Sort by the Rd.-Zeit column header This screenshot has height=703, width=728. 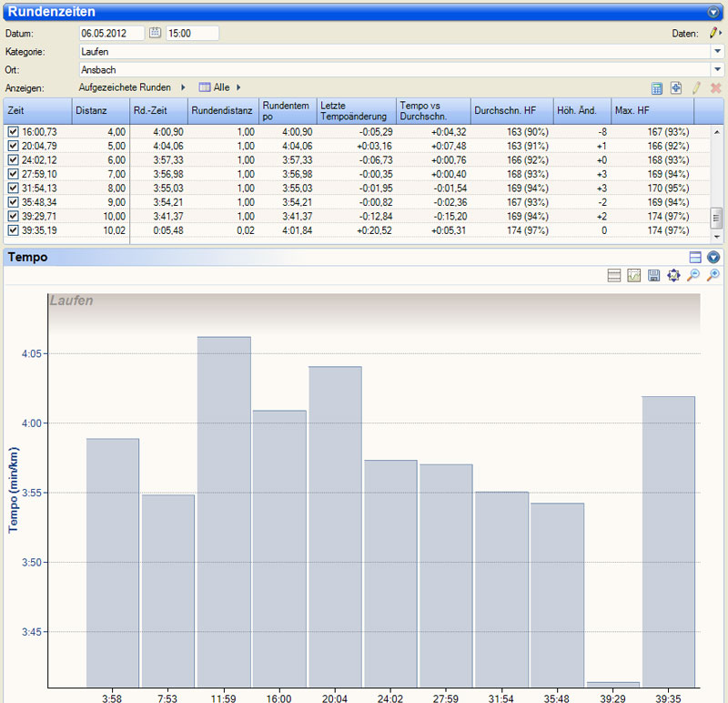[158, 110]
